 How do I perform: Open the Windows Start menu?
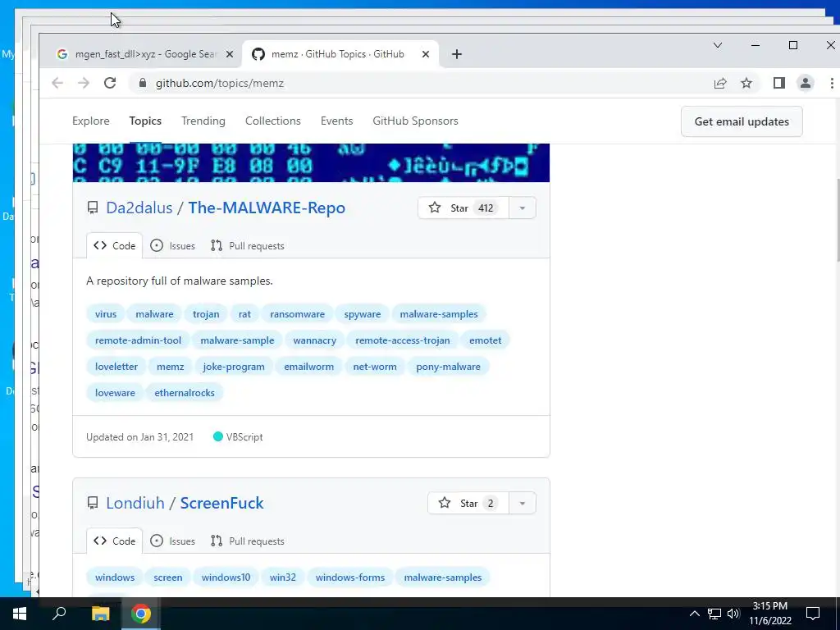pyautogui.click(x=20, y=614)
